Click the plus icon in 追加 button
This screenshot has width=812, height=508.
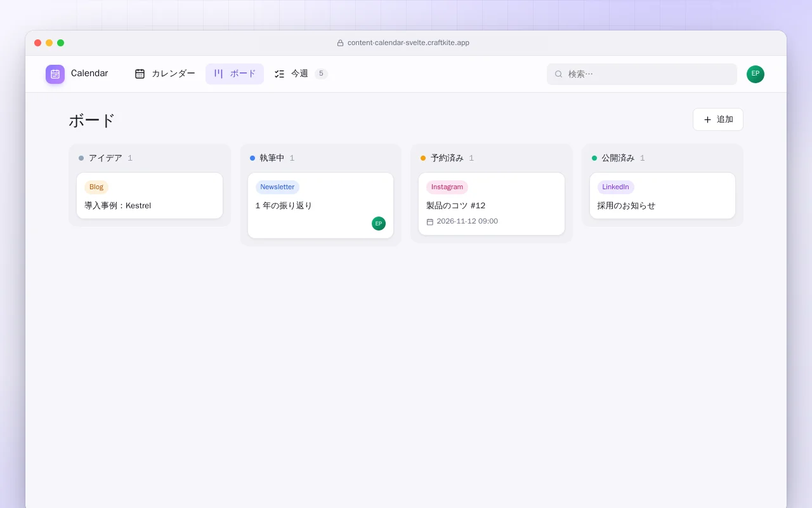click(708, 119)
